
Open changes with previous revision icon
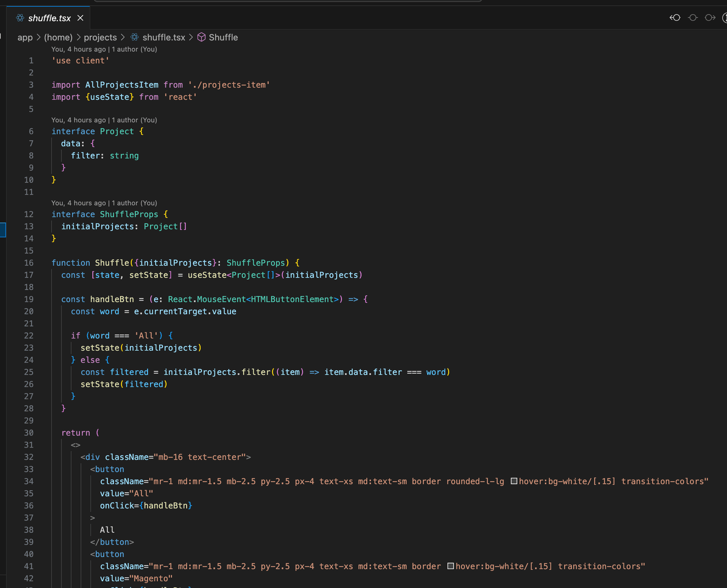point(675,17)
